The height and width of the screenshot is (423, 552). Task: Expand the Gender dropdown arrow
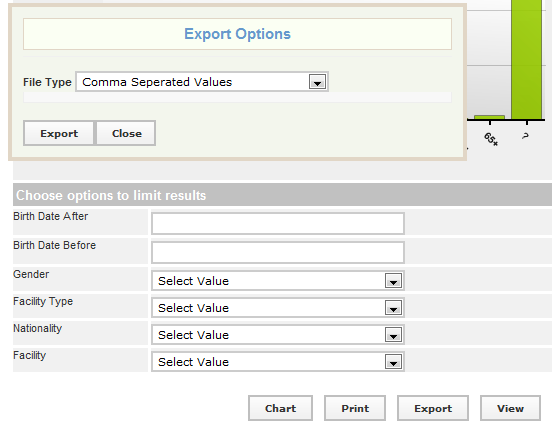393,281
